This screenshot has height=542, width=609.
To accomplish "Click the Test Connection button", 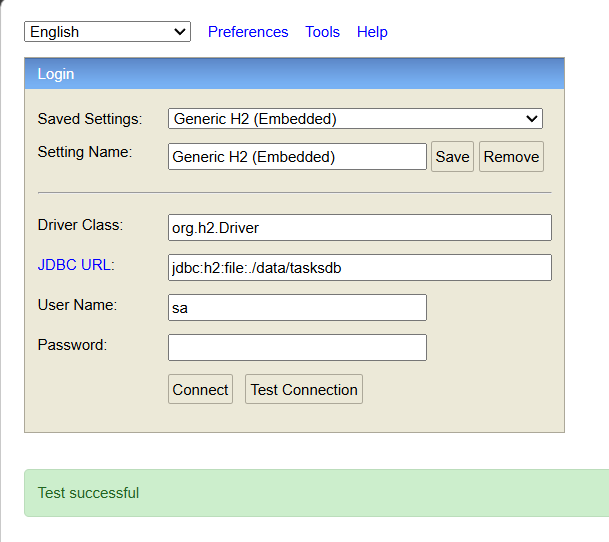I will click(x=304, y=390).
